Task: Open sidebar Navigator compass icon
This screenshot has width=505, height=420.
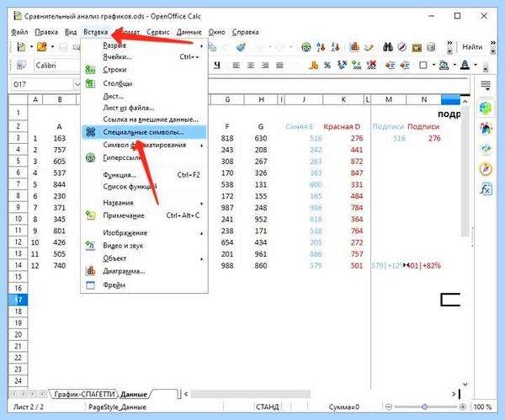Action: [x=486, y=169]
